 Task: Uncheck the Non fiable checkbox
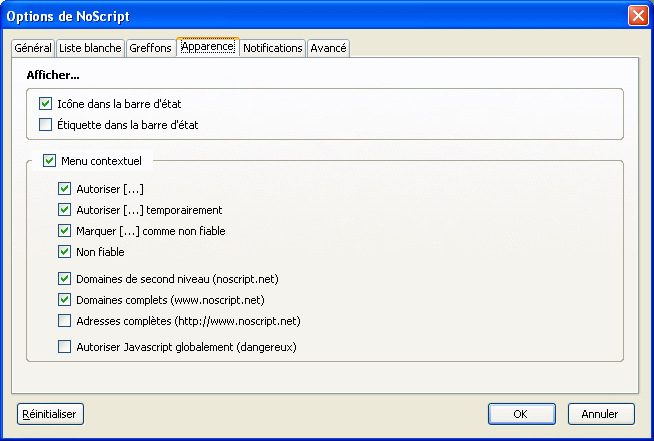(x=64, y=252)
